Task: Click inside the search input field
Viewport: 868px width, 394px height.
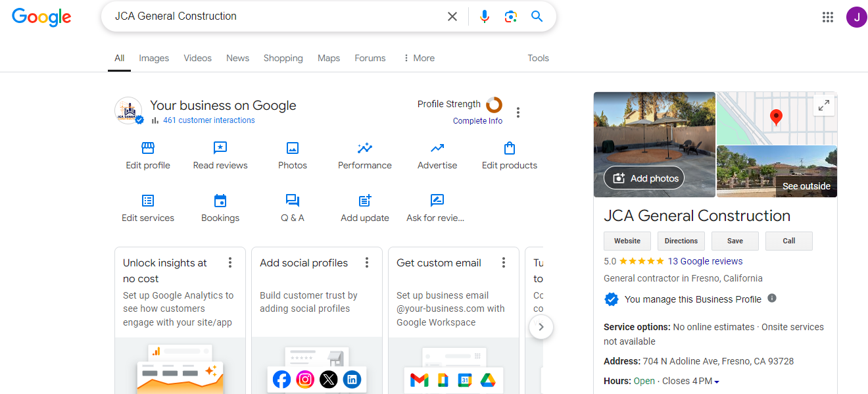Action: pos(276,16)
